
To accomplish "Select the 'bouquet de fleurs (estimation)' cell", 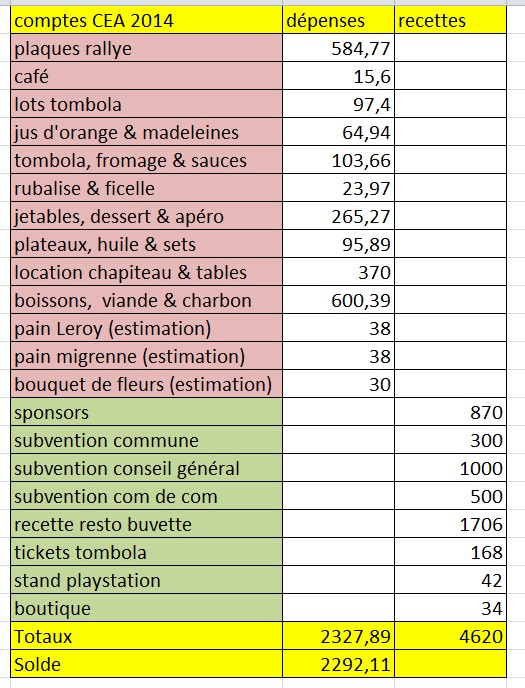I will (x=146, y=384).
